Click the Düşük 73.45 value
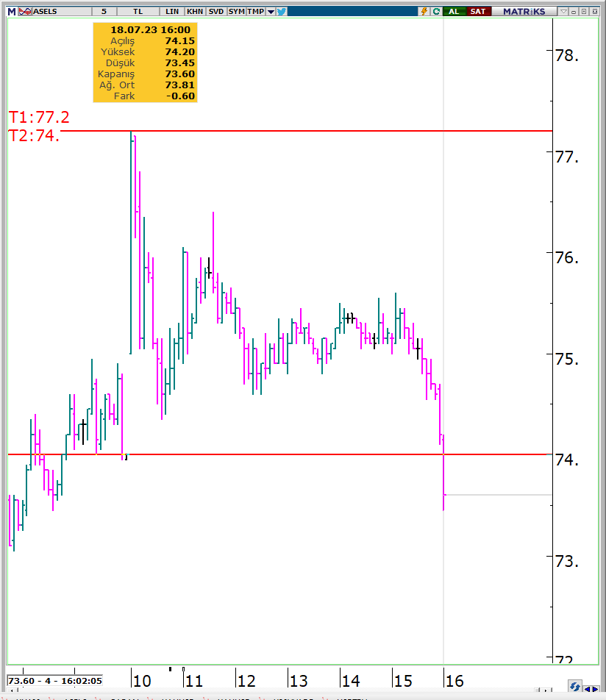This screenshot has width=606, height=700. click(x=180, y=63)
